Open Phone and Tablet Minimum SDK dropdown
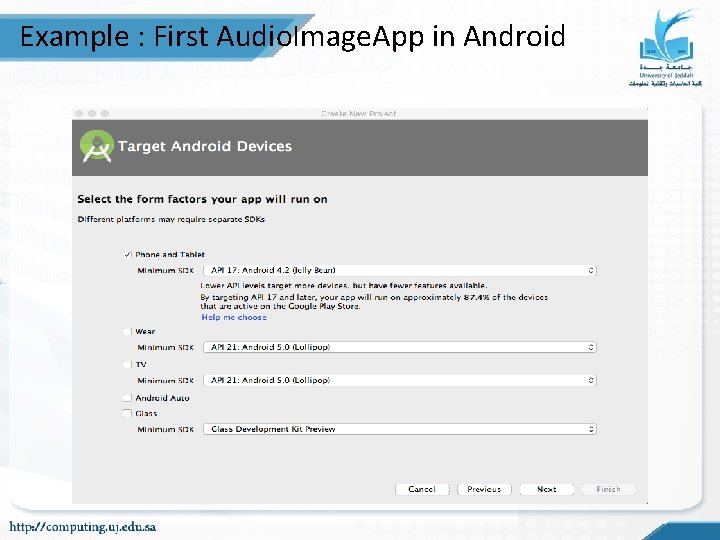This screenshot has height=540, width=720. pos(399,270)
